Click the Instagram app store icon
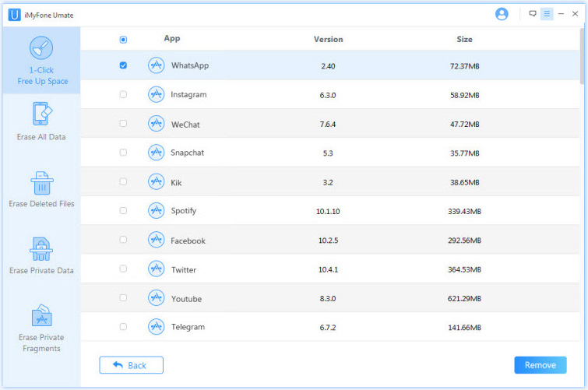The image size is (588, 390). tap(156, 94)
